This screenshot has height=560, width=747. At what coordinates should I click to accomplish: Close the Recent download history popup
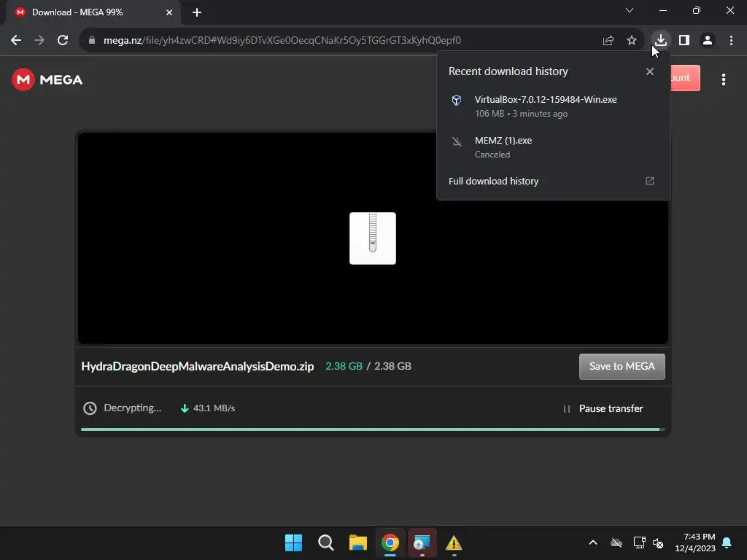click(x=650, y=71)
